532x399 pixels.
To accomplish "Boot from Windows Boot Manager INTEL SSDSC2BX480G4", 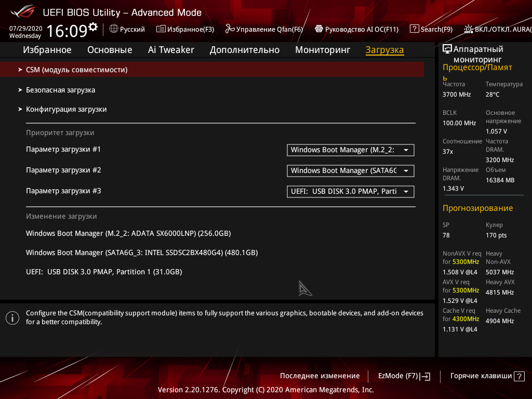I will [142, 253].
